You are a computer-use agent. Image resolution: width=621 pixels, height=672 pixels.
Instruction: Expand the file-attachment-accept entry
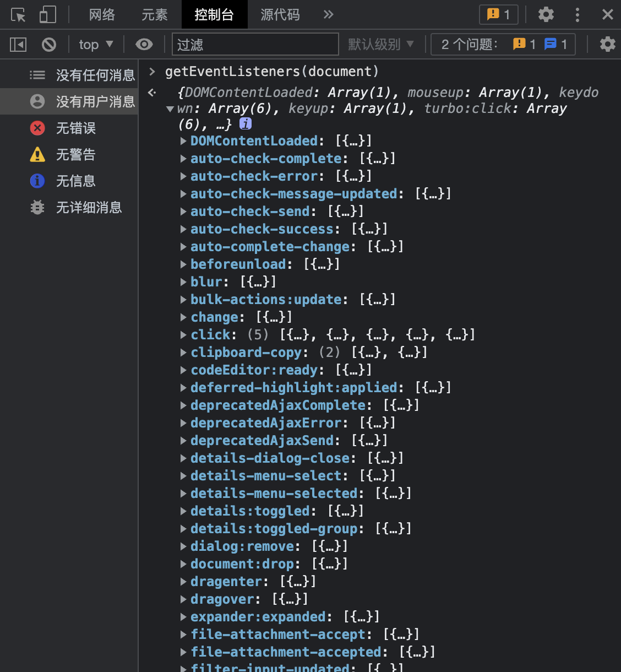pyautogui.click(x=184, y=635)
